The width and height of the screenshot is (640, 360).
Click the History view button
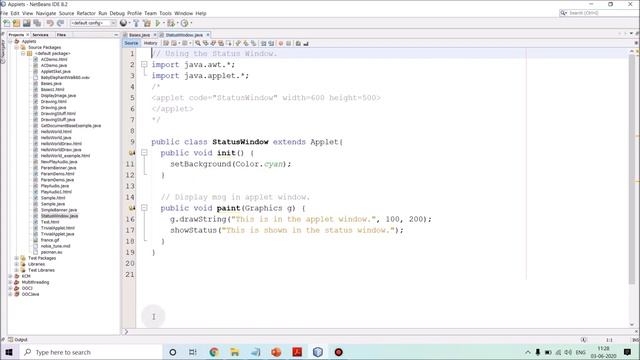(x=150, y=43)
